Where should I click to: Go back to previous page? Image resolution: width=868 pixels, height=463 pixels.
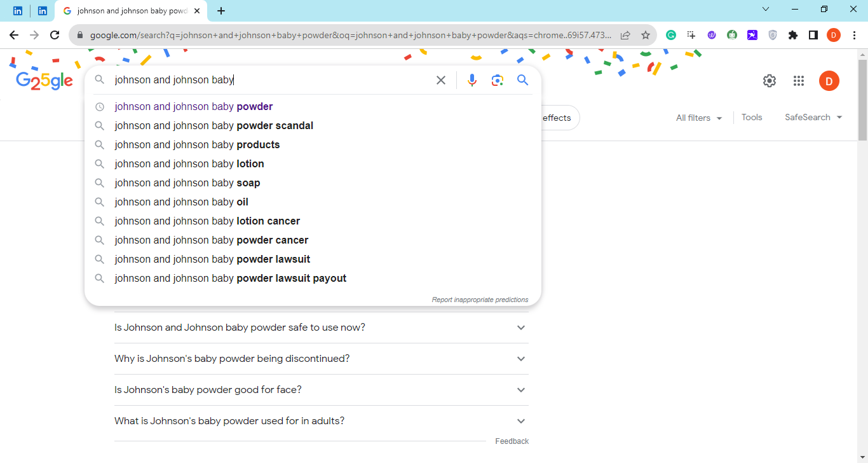pos(14,35)
